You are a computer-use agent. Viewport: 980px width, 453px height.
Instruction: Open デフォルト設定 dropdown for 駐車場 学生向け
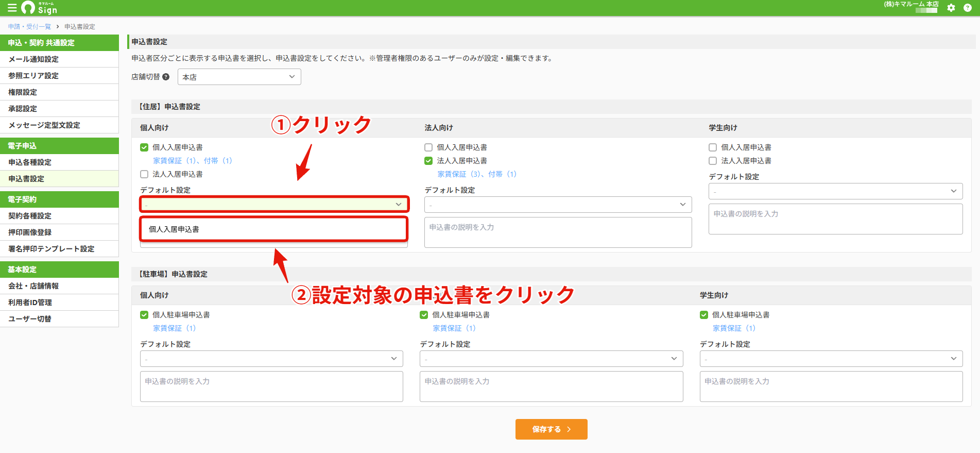click(831, 359)
